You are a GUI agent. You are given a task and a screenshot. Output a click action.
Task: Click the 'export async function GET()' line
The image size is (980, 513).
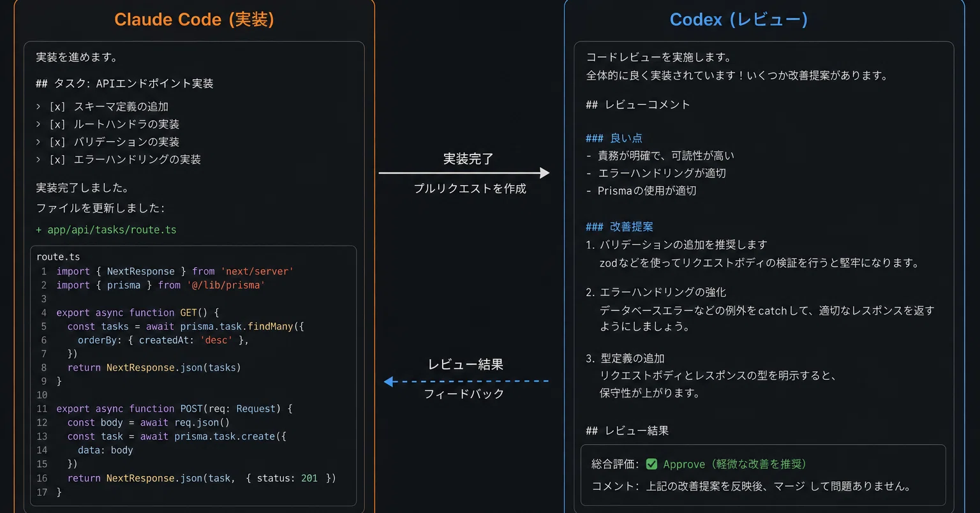click(137, 313)
